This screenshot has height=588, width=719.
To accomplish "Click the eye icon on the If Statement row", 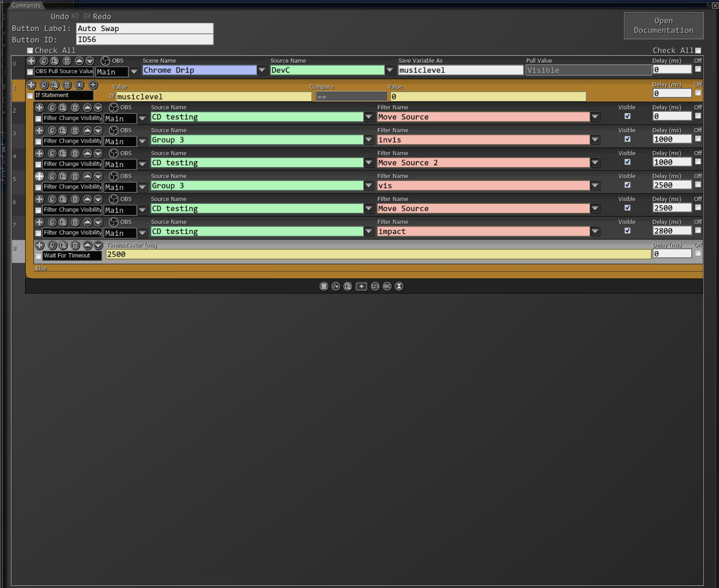I will 79,85.
